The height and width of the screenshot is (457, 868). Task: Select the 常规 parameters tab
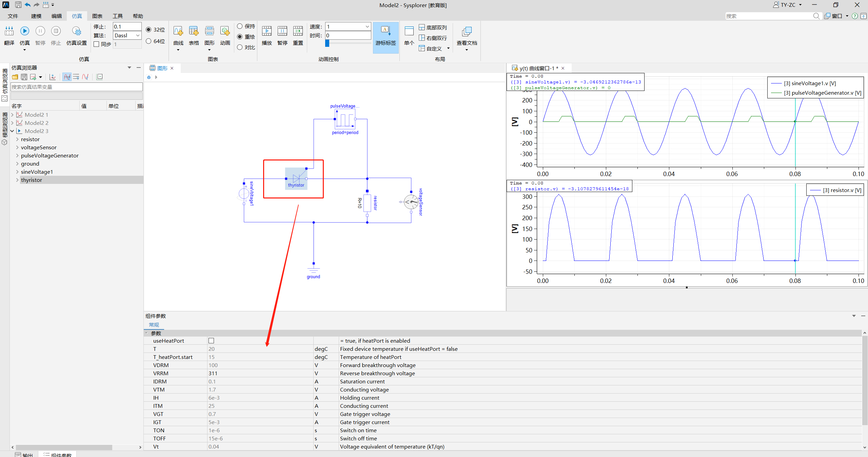[154, 325]
